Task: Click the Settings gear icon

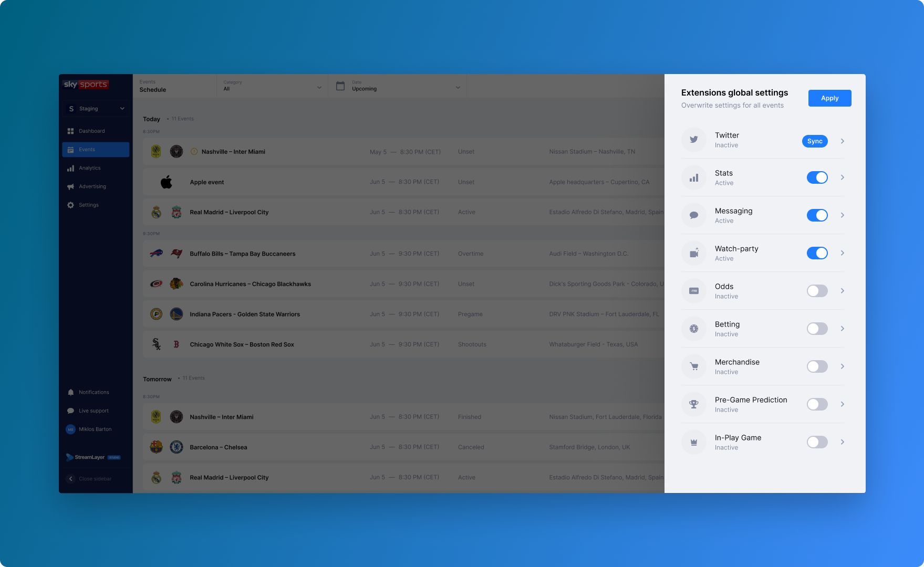Action: click(70, 205)
